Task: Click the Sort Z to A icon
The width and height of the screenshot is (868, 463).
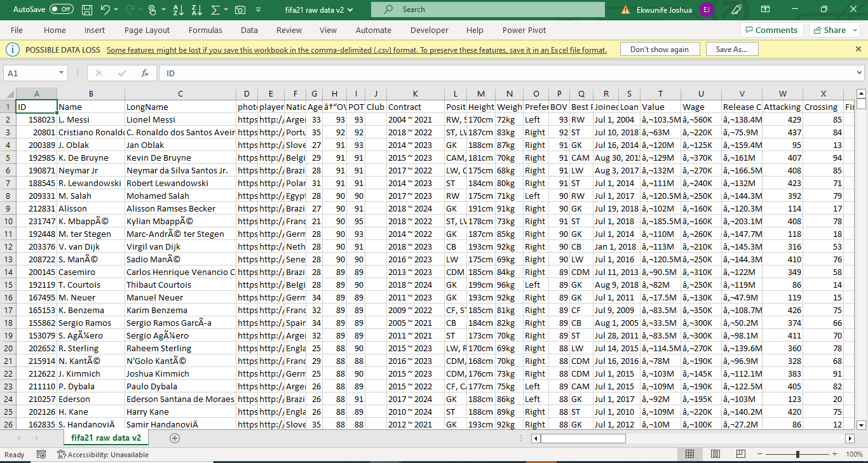Action: click(196, 10)
